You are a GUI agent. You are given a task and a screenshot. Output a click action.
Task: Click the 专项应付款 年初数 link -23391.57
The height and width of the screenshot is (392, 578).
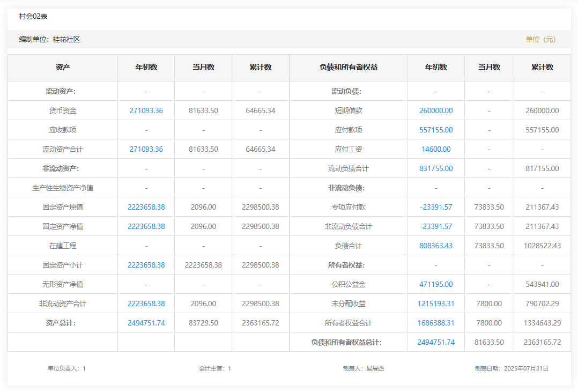coord(435,207)
